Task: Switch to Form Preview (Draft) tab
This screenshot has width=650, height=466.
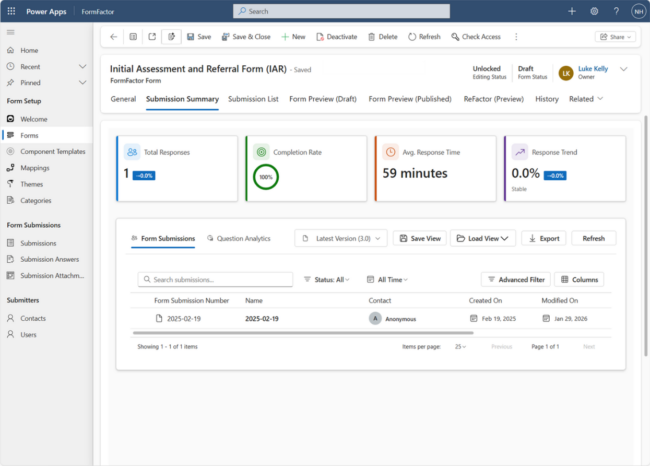Action: pos(323,99)
